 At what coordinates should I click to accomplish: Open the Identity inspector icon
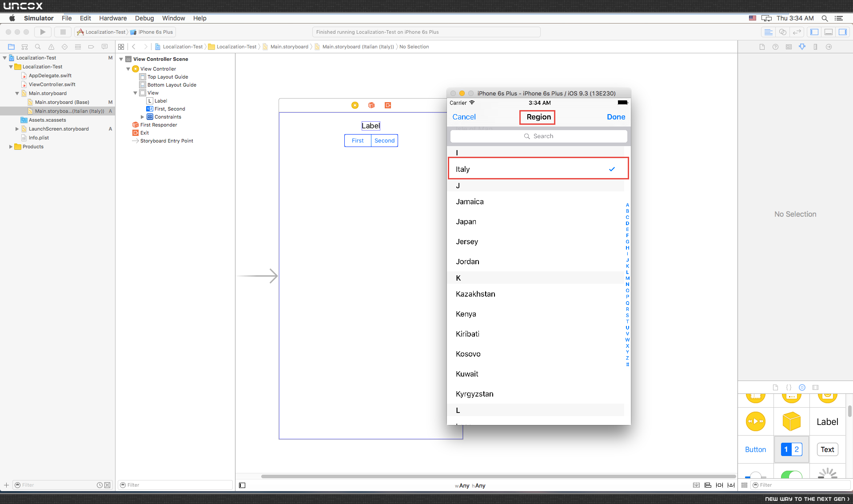click(789, 47)
